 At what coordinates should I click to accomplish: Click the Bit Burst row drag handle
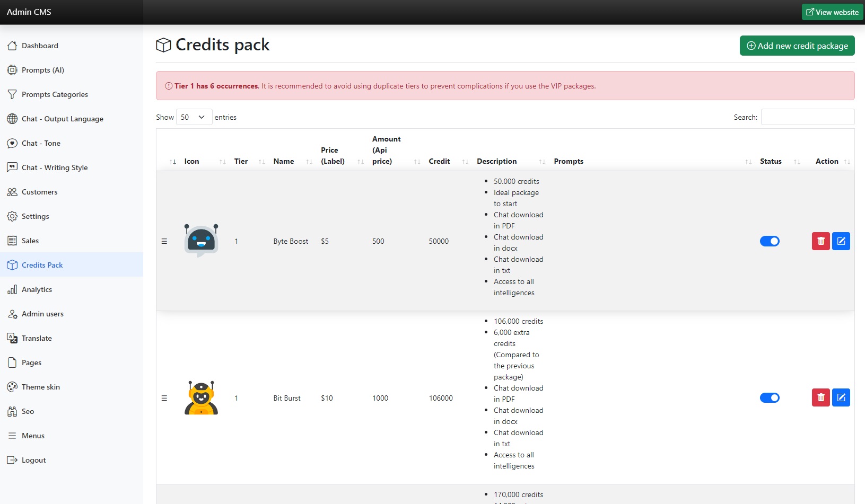click(x=164, y=398)
